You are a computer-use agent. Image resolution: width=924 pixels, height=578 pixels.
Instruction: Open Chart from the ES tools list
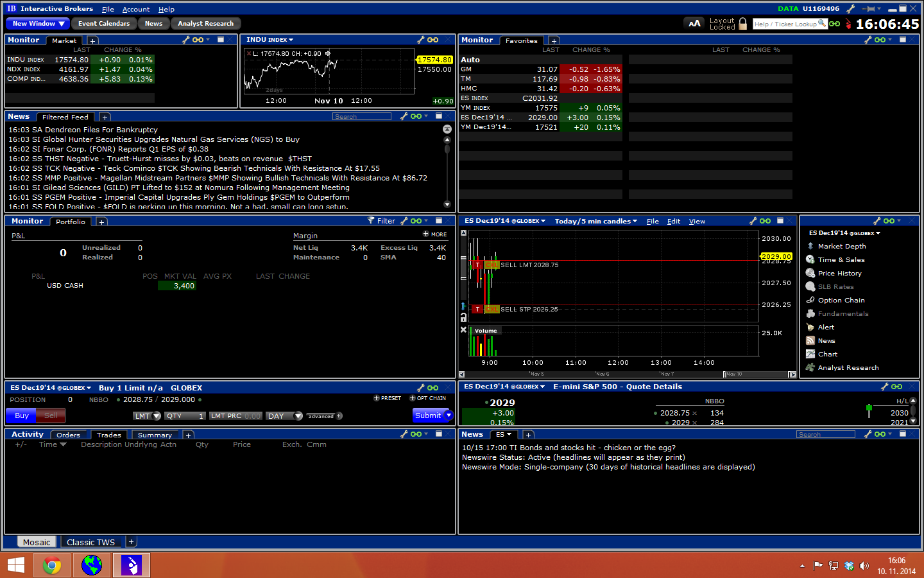click(x=822, y=355)
